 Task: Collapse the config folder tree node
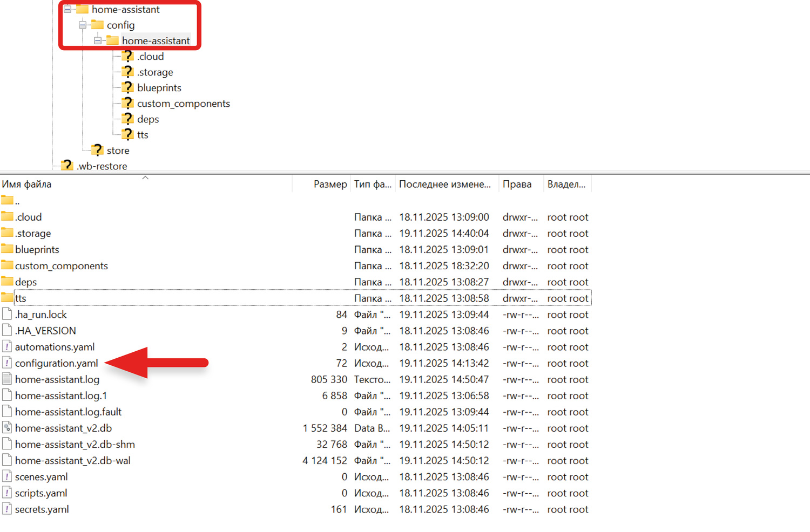coord(83,25)
